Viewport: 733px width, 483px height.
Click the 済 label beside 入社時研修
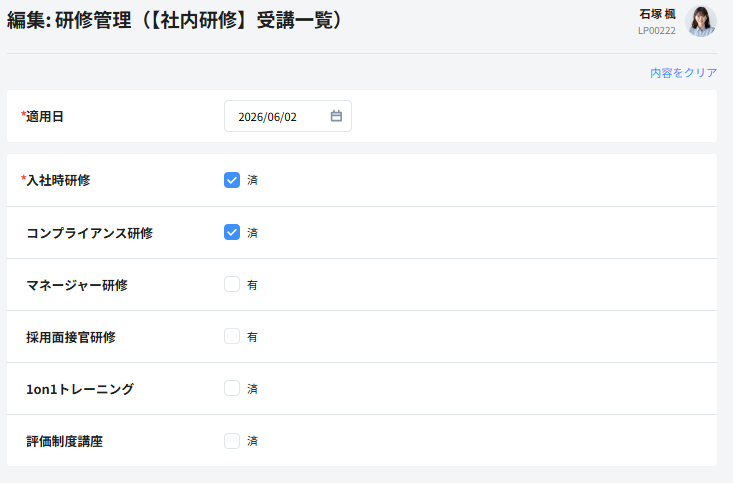pyautogui.click(x=252, y=180)
